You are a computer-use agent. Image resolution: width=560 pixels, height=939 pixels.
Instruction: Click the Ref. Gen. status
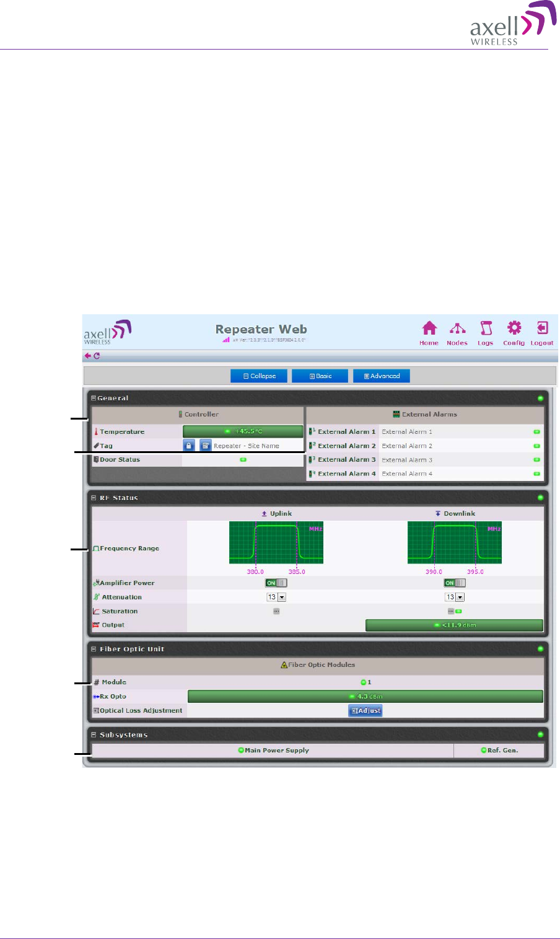click(499, 750)
